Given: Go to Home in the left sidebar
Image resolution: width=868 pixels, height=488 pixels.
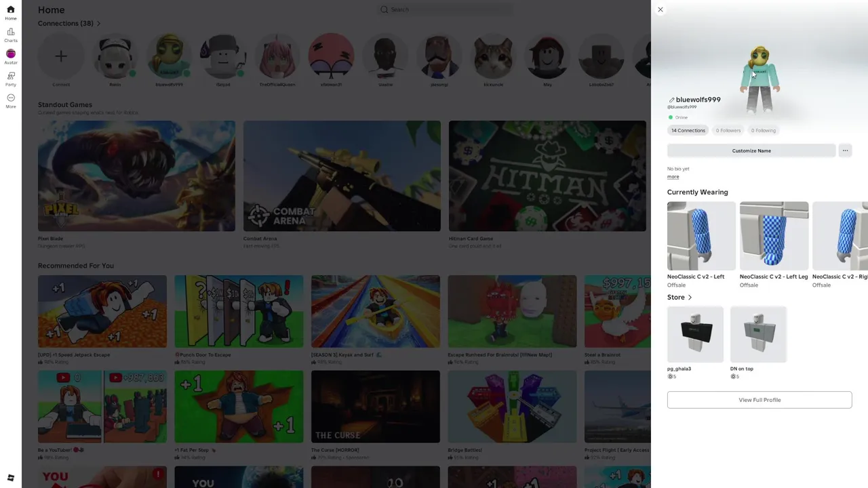Looking at the screenshot, I should point(11,13).
